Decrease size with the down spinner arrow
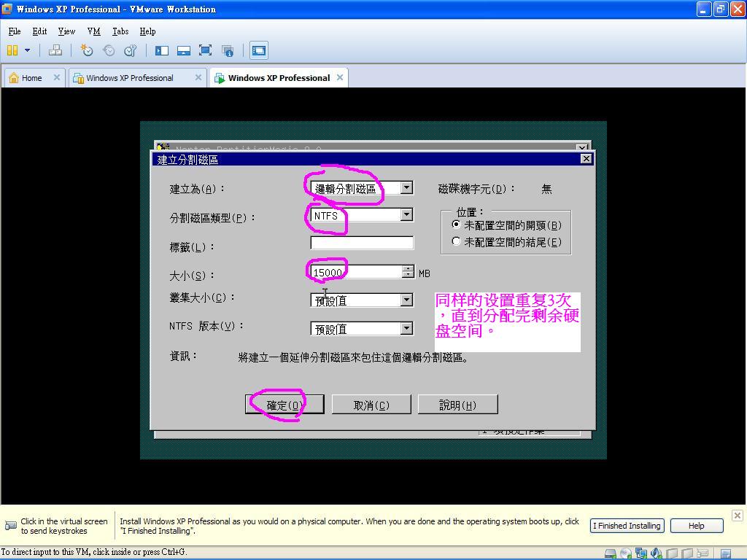The image size is (747, 560). tap(408, 275)
